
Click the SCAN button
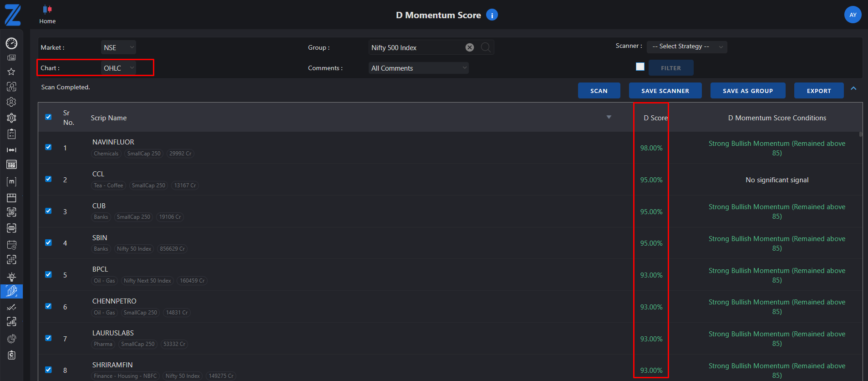pos(599,91)
